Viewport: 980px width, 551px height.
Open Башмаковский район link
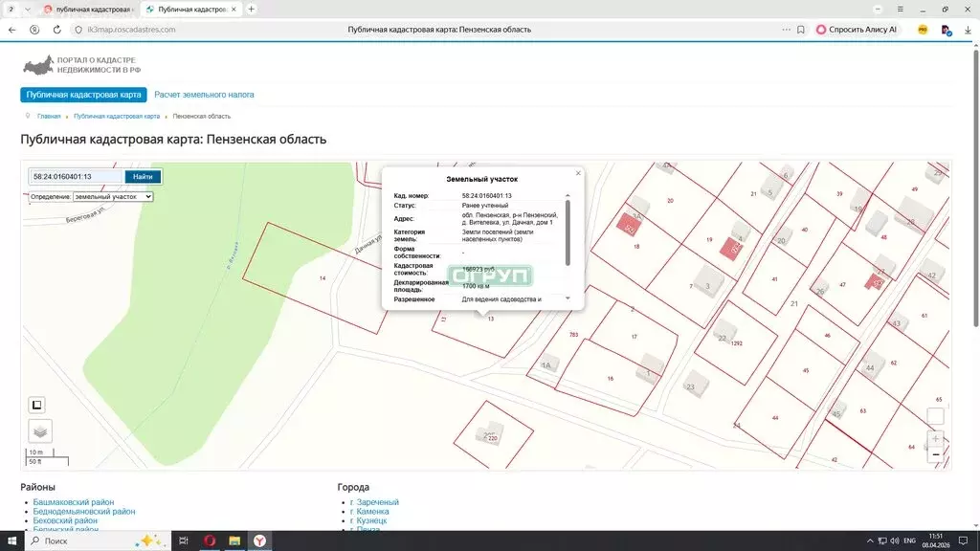(74, 502)
